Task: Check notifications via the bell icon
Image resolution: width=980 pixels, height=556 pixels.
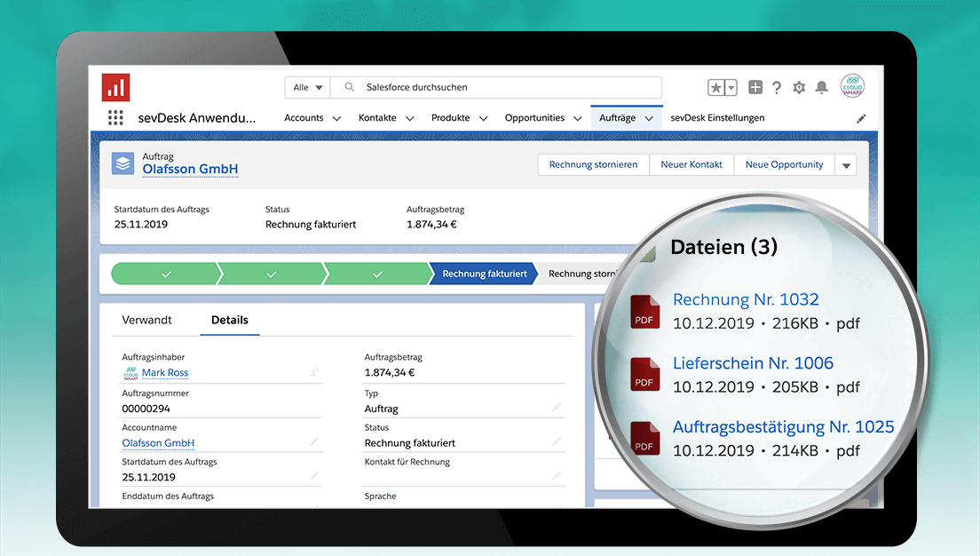Action: [820, 87]
